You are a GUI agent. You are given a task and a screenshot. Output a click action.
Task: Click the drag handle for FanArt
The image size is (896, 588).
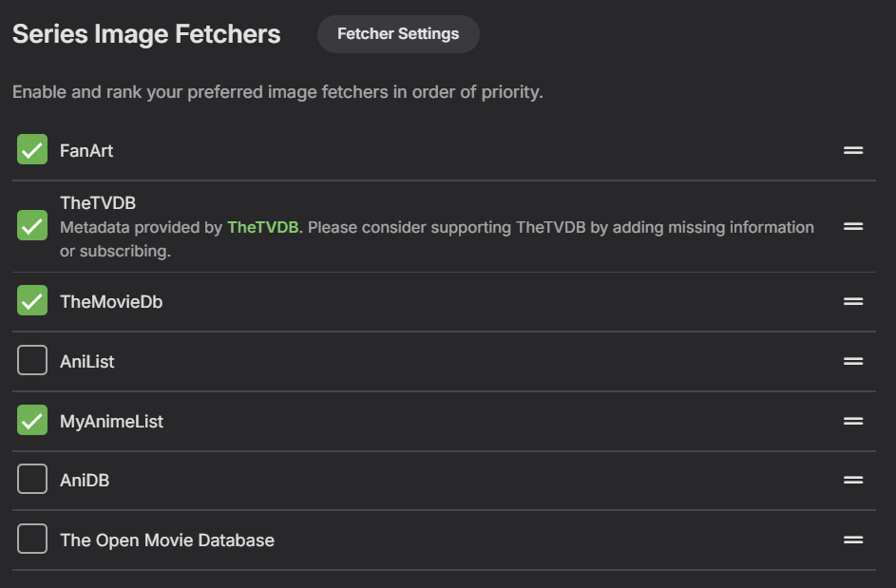click(852, 150)
